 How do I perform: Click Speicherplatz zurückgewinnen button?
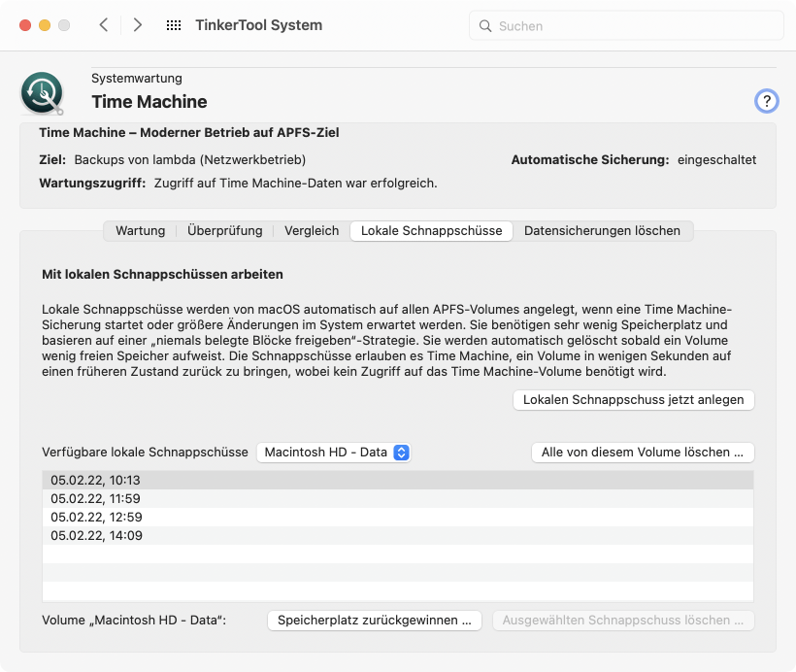(375, 621)
